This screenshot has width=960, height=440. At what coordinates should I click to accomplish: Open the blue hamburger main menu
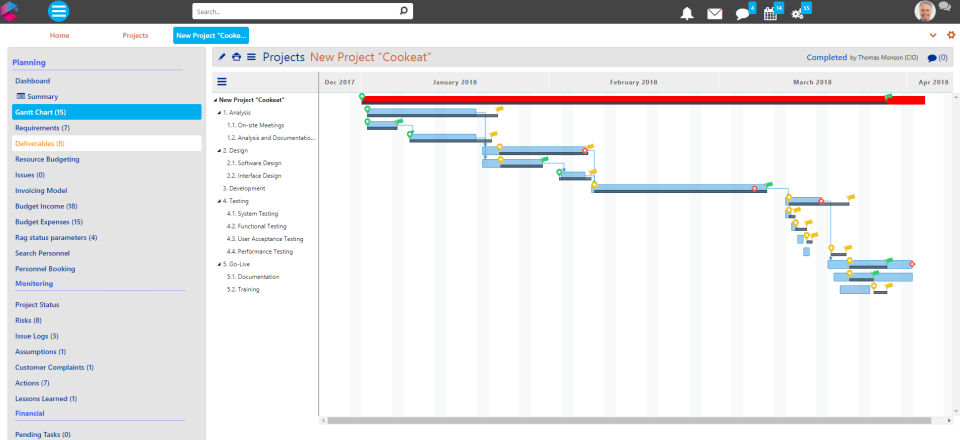click(x=59, y=12)
